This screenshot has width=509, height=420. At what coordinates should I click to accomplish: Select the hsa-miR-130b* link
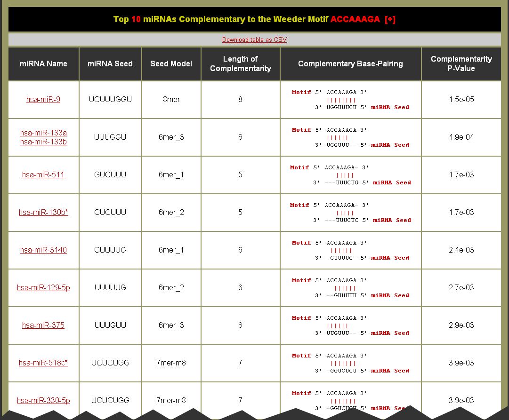[x=43, y=212]
